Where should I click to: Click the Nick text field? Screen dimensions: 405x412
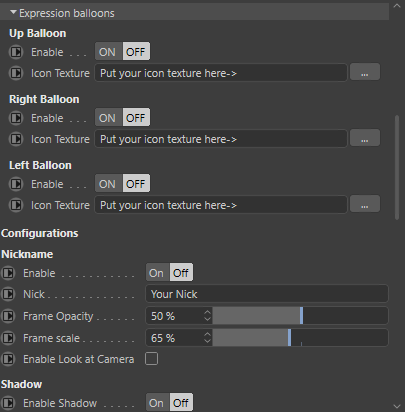(x=267, y=294)
